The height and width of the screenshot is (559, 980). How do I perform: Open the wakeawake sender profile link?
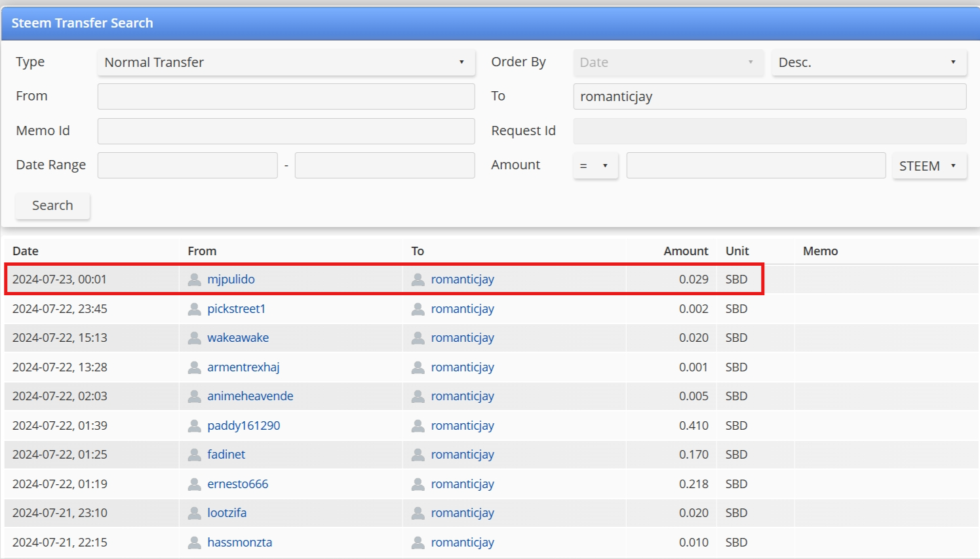point(238,338)
